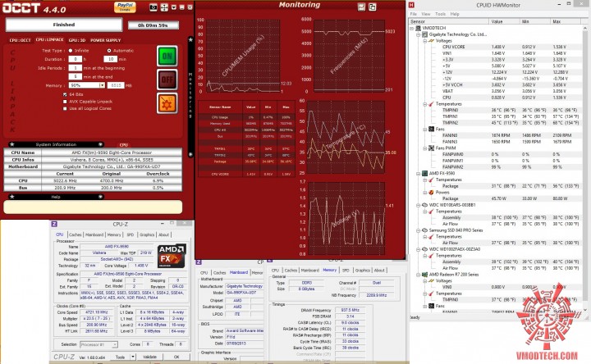
Task: Click the star beside the Help header
Action: coord(12,197)
